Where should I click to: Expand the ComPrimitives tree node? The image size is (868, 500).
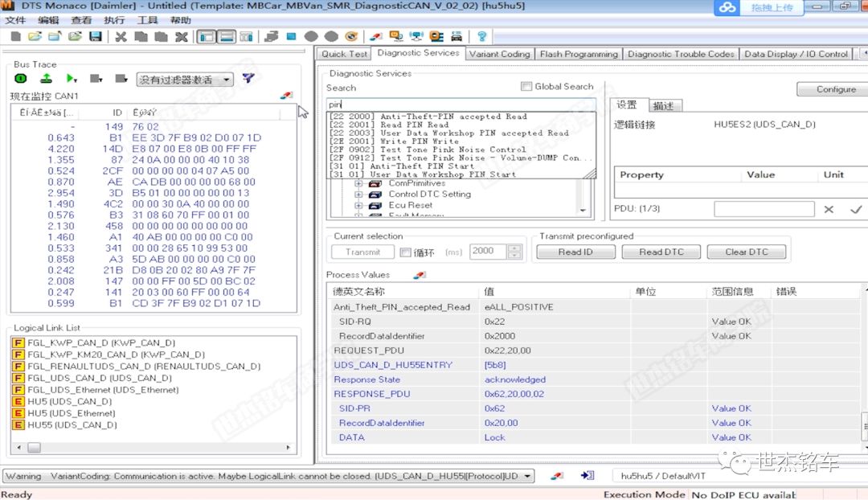[x=358, y=183]
